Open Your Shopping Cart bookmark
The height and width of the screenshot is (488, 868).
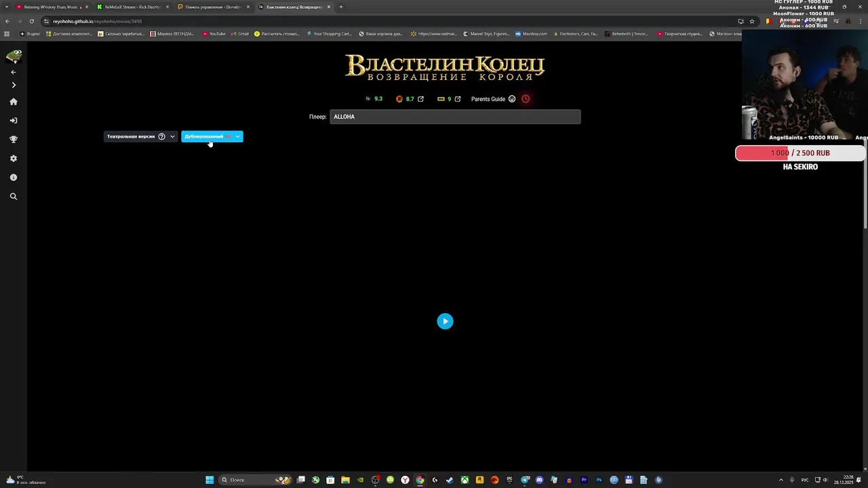[329, 34]
